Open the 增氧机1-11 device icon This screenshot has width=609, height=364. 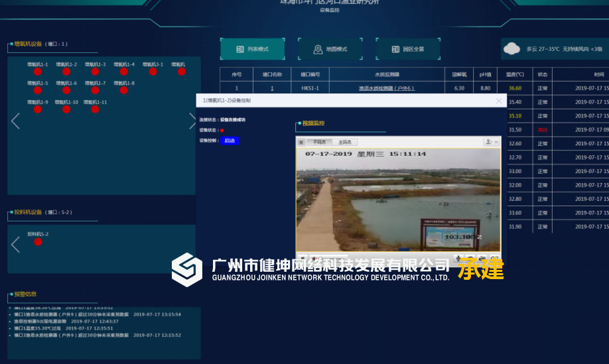(95, 109)
